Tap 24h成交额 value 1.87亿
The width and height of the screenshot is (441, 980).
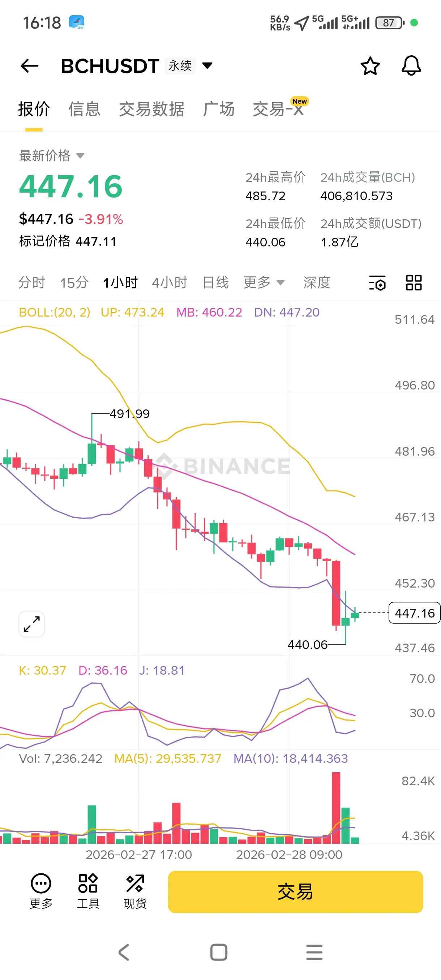click(x=339, y=242)
